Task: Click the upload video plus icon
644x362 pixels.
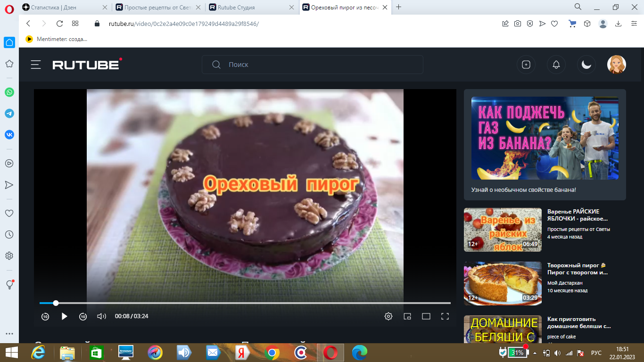Action: click(x=526, y=65)
